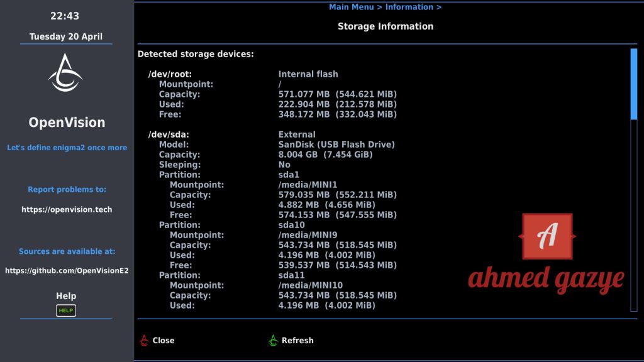Click Let's define enigma2 once more
This screenshot has height=362, width=644.
pyautogui.click(x=67, y=148)
